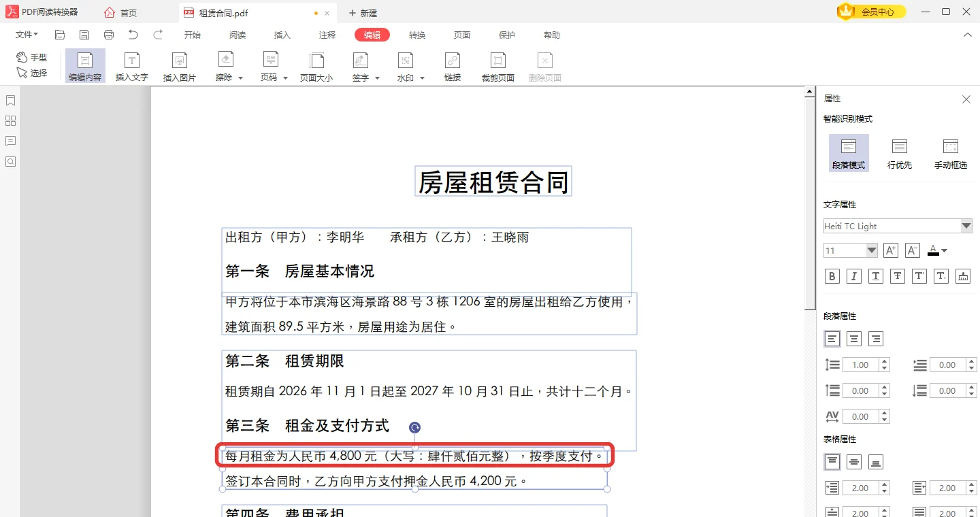Select the 选择 selection tool

click(32, 73)
